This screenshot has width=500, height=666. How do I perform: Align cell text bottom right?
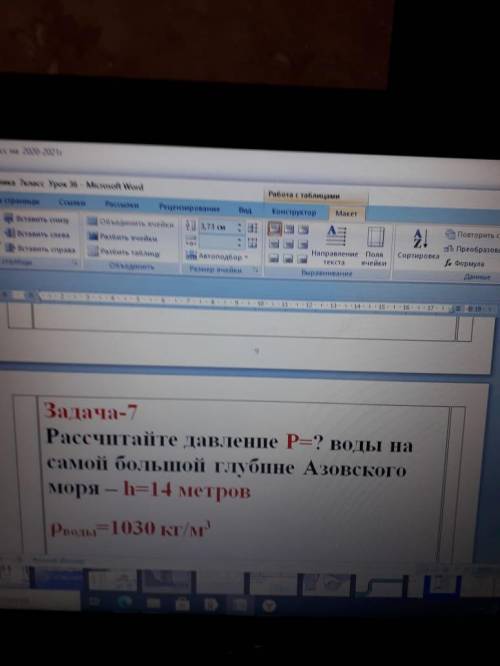[303, 259]
